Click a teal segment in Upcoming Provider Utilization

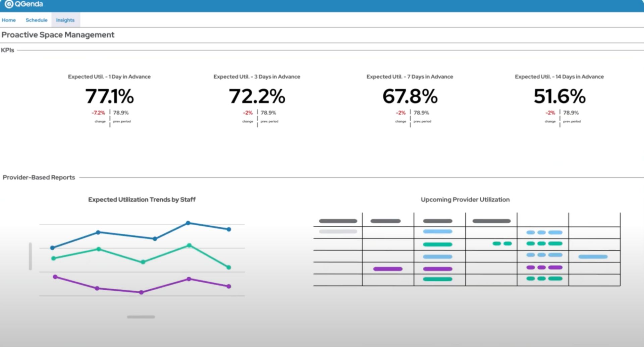437,244
